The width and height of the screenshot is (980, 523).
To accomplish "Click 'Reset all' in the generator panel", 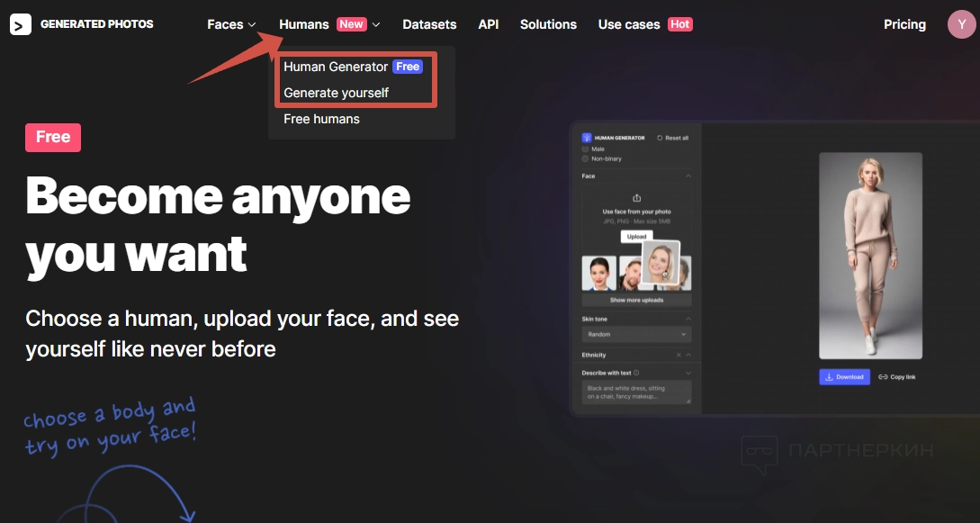I will (x=672, y=138).
